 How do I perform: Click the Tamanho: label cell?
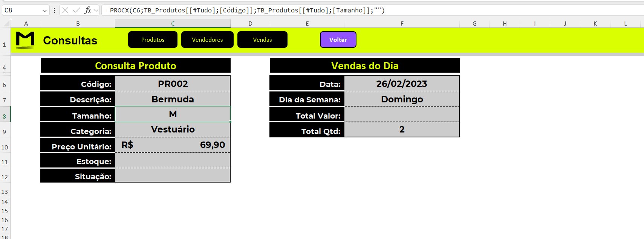tap(78, 114)
